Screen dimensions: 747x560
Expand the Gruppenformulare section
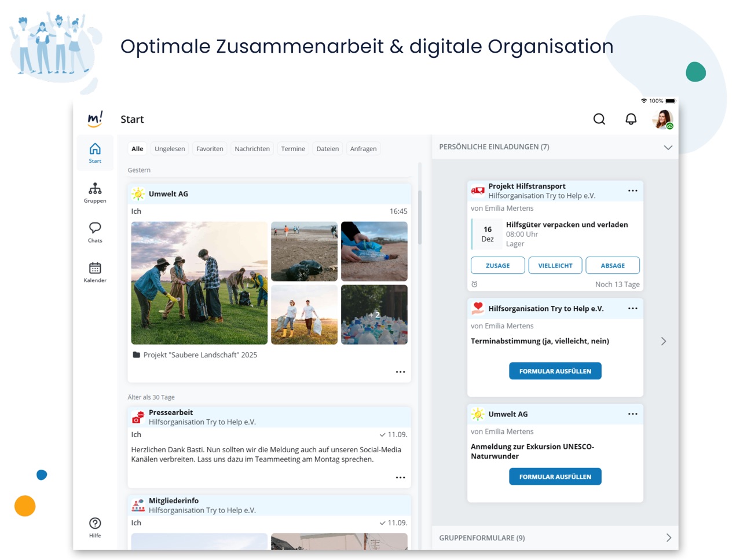tap(669, 538)
